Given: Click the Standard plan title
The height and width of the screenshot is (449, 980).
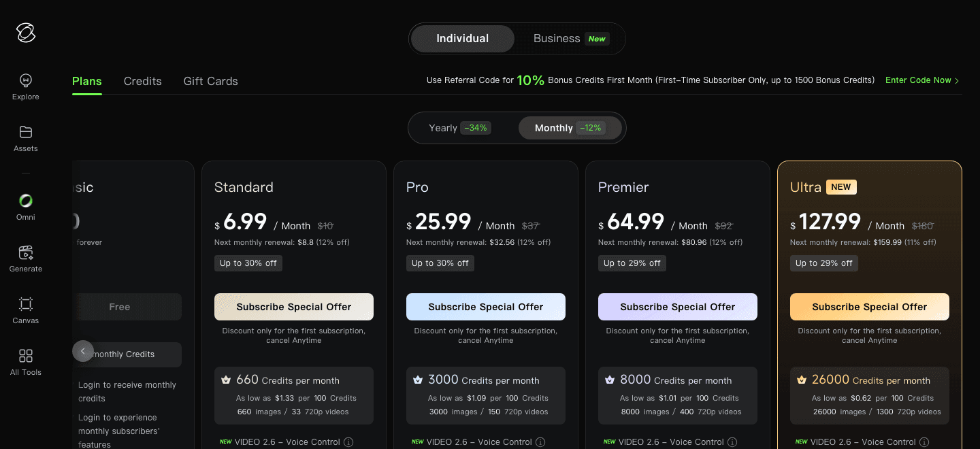Looking at the screenshot, I should 244,187.
